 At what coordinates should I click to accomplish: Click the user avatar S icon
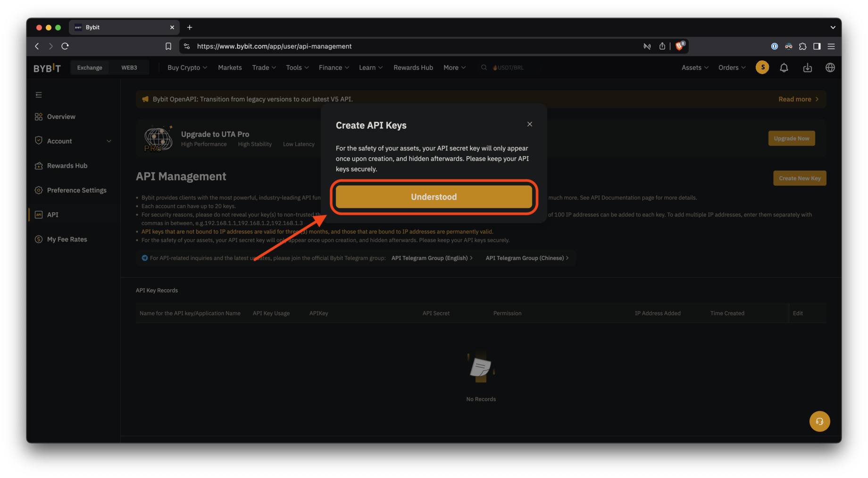coord(762,67)
